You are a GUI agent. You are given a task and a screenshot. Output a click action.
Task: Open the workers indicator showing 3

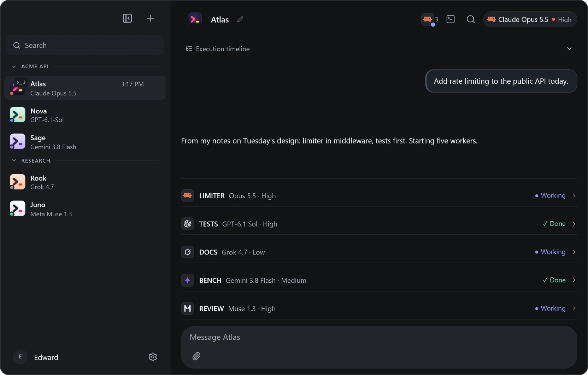430,19
